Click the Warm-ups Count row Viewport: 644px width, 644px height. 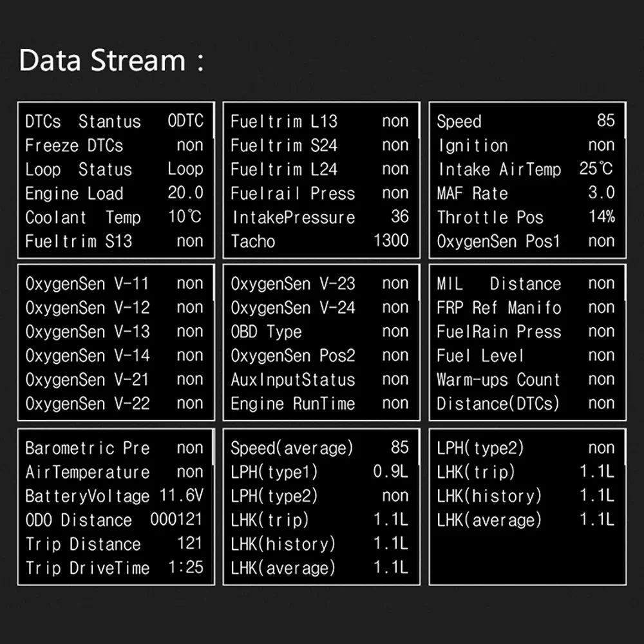526,379
